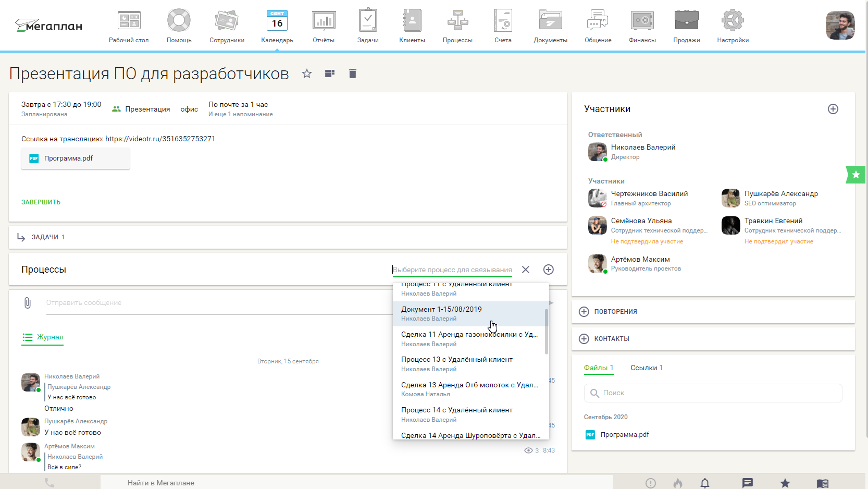Select the Журнал tab
The image size is (868, 489).
[x=43, y=337]
